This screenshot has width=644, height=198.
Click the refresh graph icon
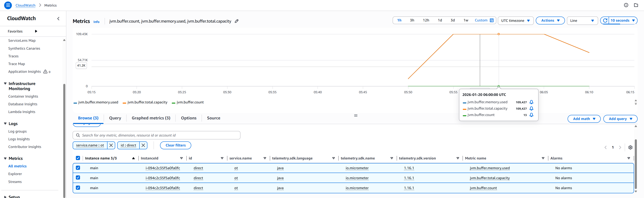[605, 20]
